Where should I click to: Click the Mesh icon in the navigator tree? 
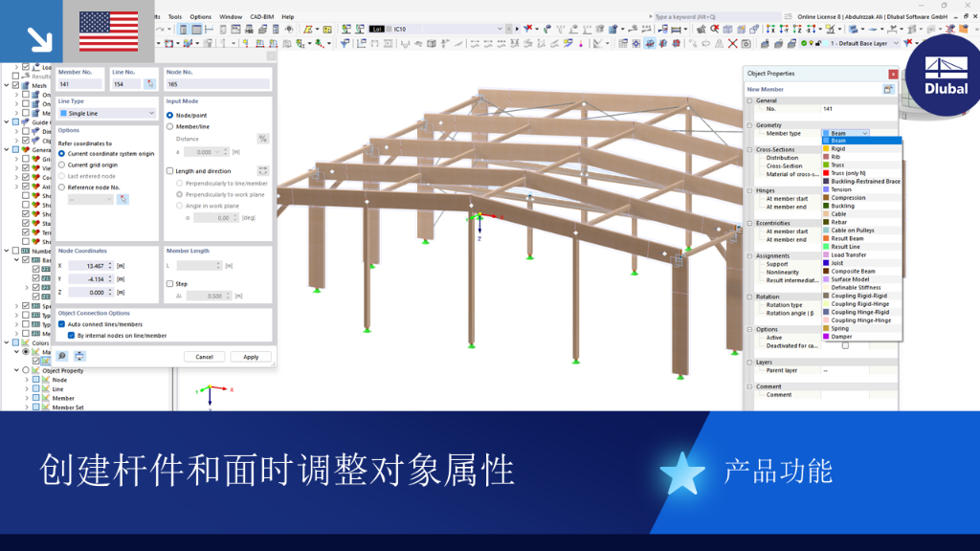(x=26, y=85)
